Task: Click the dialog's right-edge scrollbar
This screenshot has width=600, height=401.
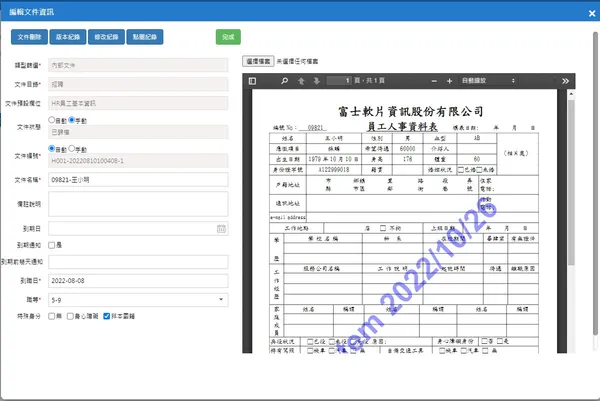Action: pos(595,184)
